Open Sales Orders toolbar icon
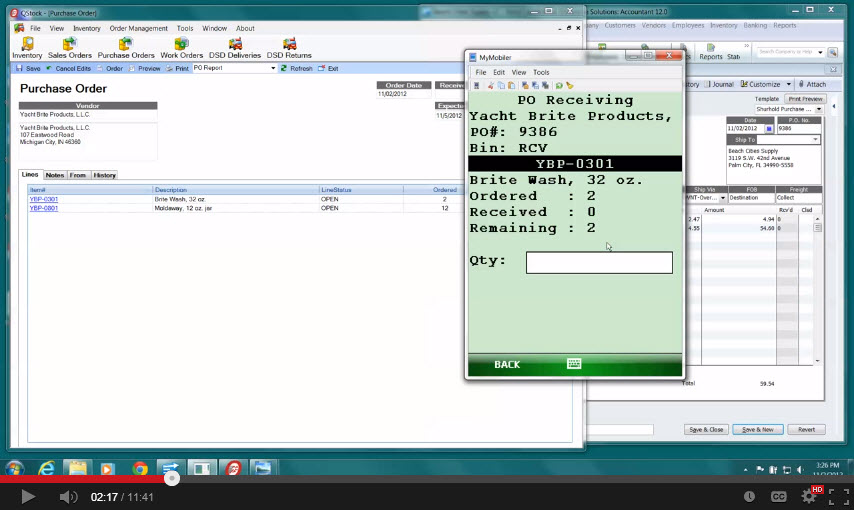This screenshot has height=510, width=854. tap(70, 47)
